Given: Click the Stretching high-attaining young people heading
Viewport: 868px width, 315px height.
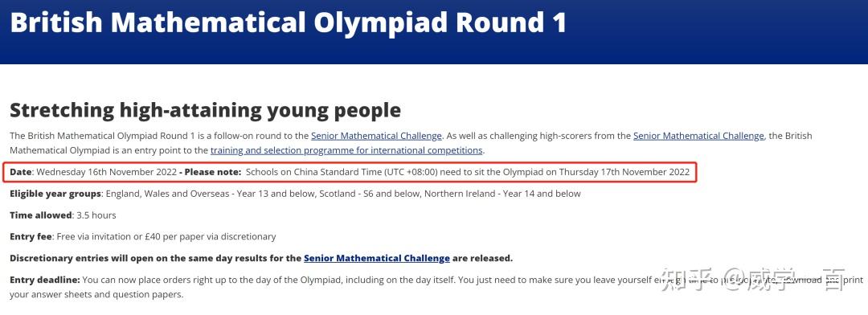Looking at the screenshot, I should click(x=205, y=110).
